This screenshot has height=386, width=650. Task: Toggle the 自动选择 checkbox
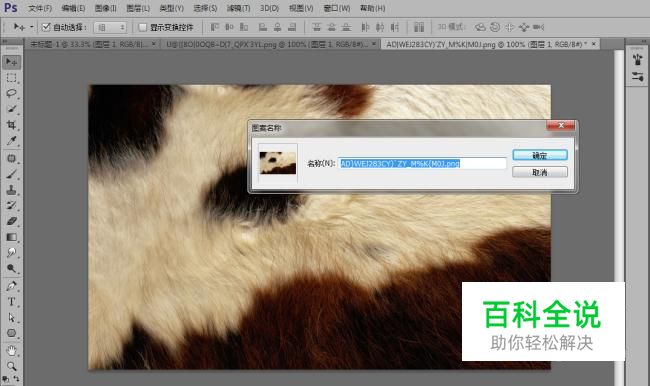46,27
